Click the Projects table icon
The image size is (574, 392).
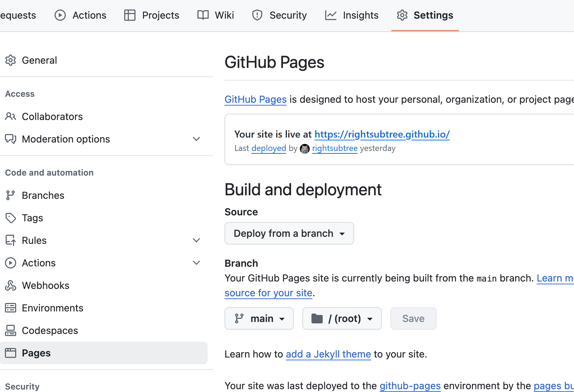point(130,15)
